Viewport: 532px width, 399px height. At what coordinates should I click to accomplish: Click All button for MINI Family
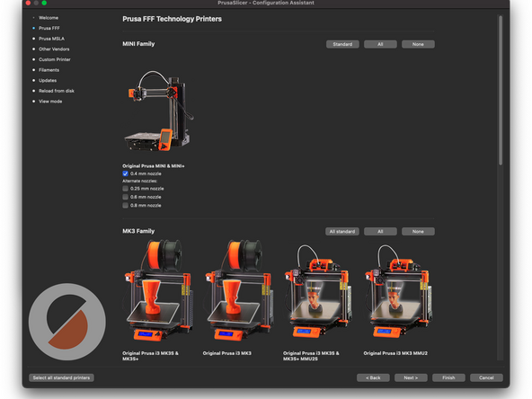(380, 44)
